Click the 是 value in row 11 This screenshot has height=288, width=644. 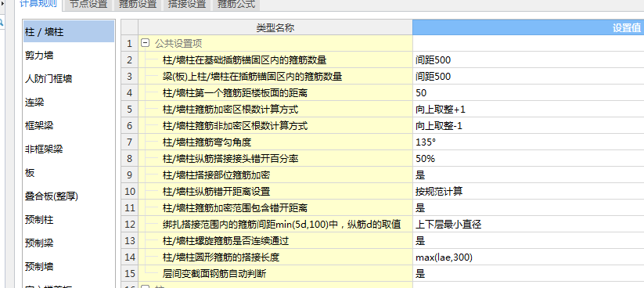528,208
